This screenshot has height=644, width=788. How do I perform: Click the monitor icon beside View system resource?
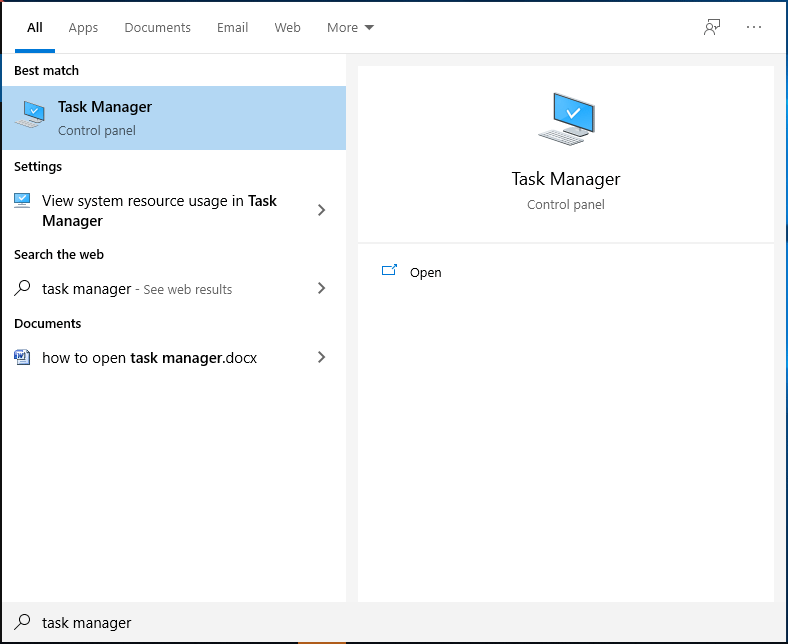22,201
